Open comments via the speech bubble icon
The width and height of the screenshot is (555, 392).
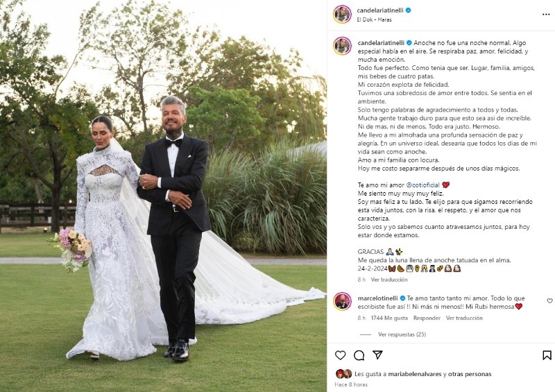pos(359,355)
